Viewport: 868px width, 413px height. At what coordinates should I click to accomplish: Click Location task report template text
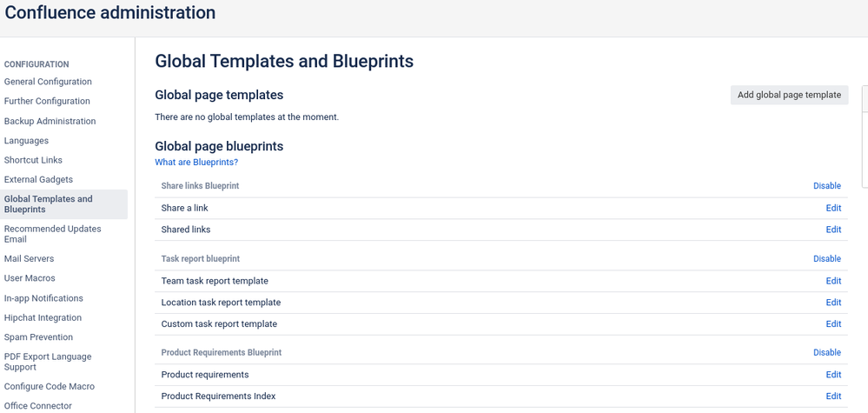(x=221, y=303)
